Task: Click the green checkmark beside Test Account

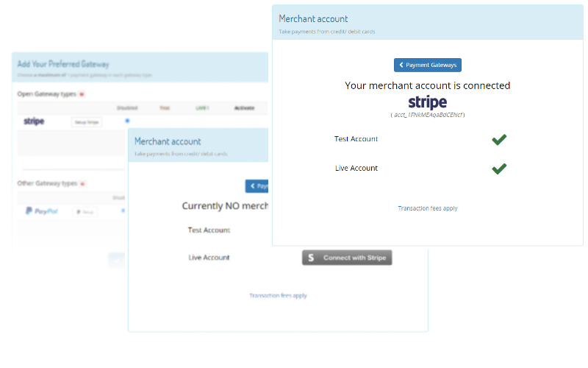Action: point(499,139)
